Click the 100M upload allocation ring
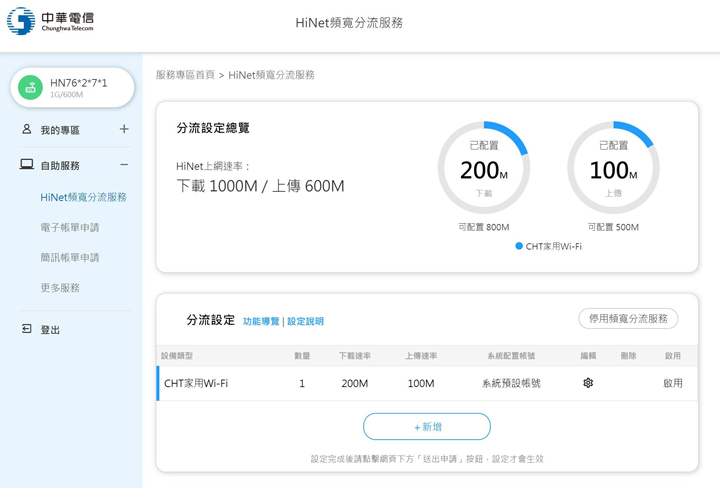 613,168
